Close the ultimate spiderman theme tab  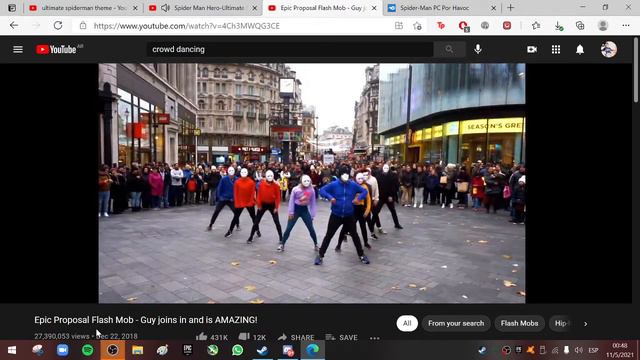coord(135,8)
